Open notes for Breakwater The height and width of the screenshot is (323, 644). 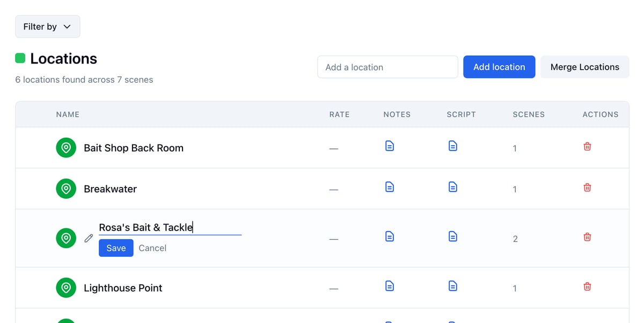(x=390, y=186)
